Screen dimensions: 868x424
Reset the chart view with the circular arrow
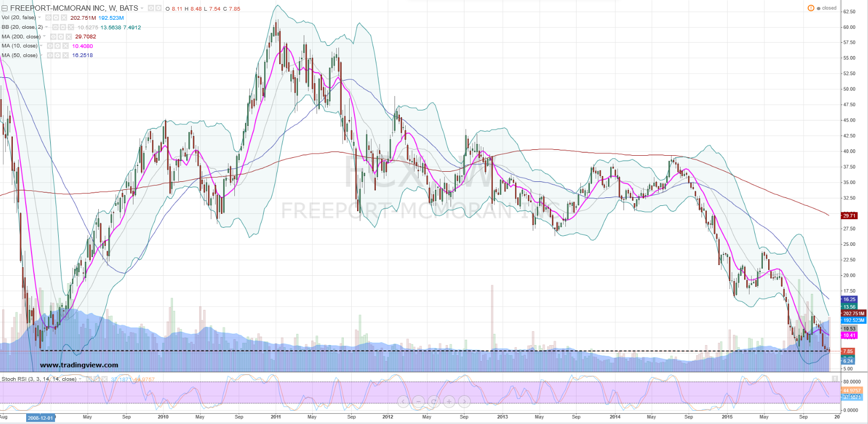434,401
